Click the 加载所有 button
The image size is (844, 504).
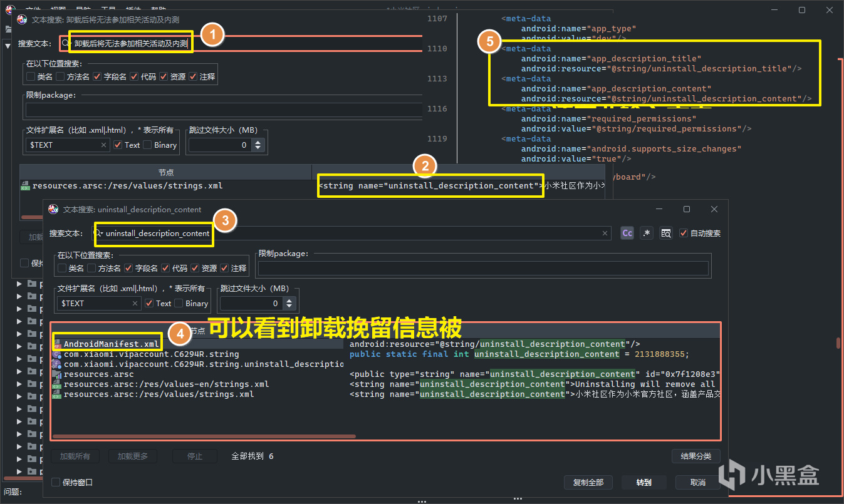pyautogui.click(x=75, y=456)
